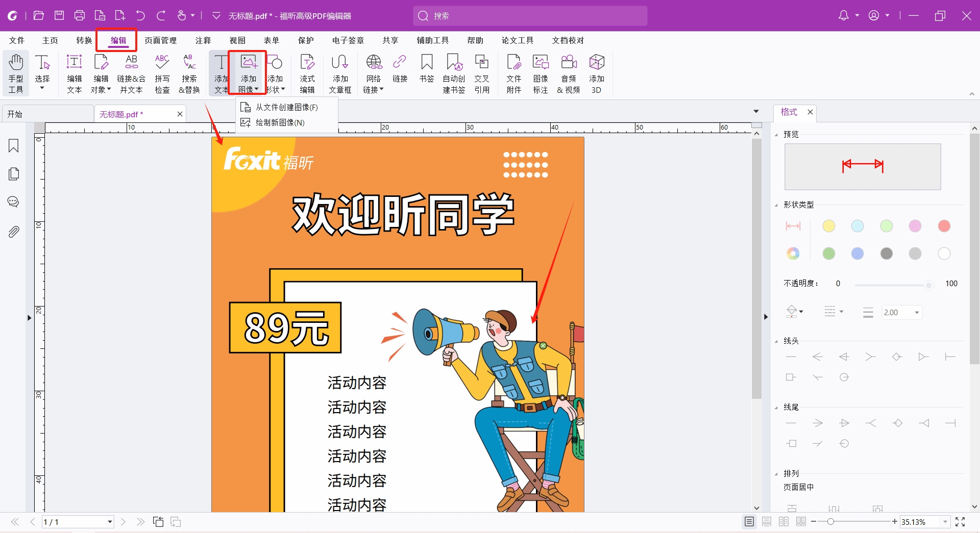Switch to the 页面管理 ribbon tab

(160, 40)
